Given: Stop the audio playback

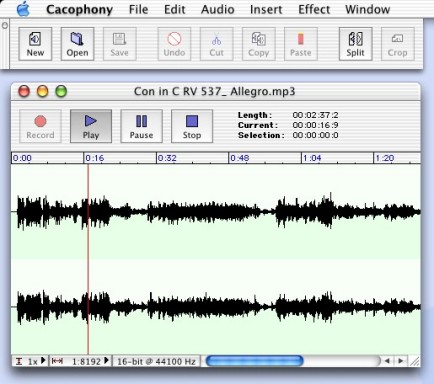Looking at the screenshot, I should pyautogui.click(x=192, y=126).
